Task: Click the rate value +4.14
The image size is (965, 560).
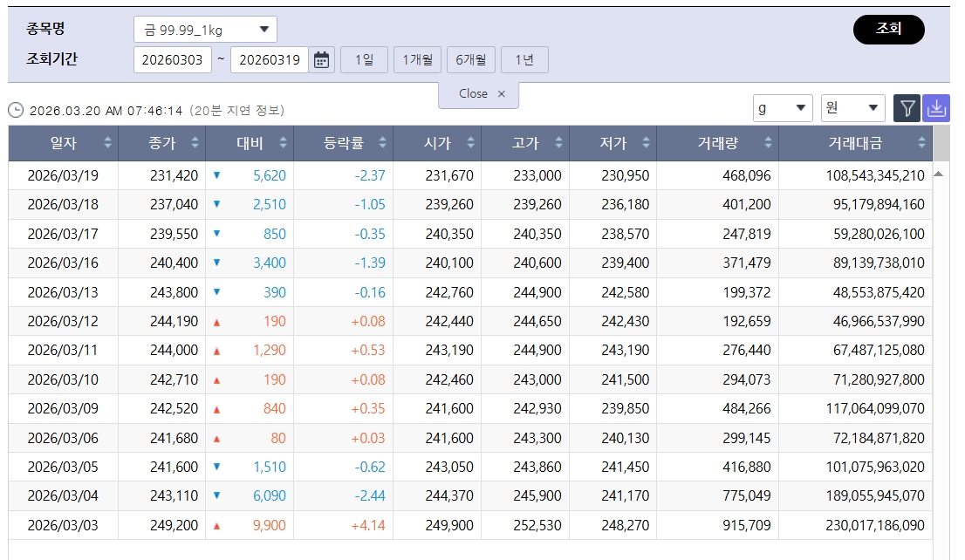Action: (368, 525)
